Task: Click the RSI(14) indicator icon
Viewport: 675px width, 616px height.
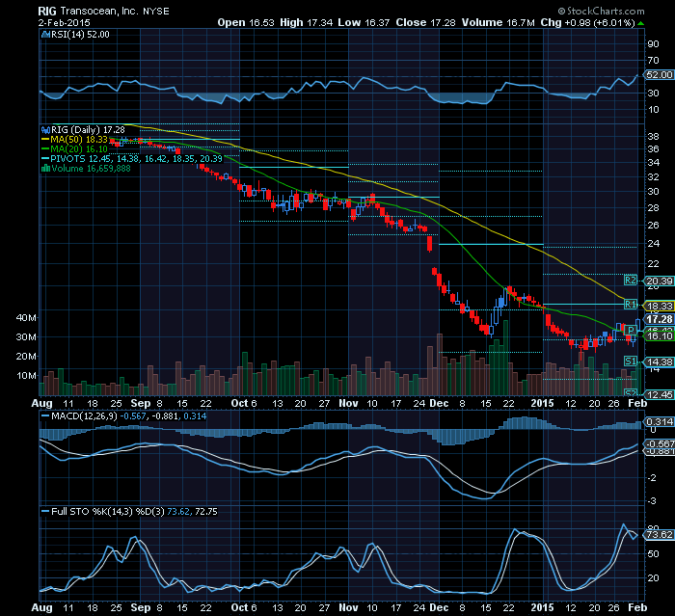Action: pos(45,35)
